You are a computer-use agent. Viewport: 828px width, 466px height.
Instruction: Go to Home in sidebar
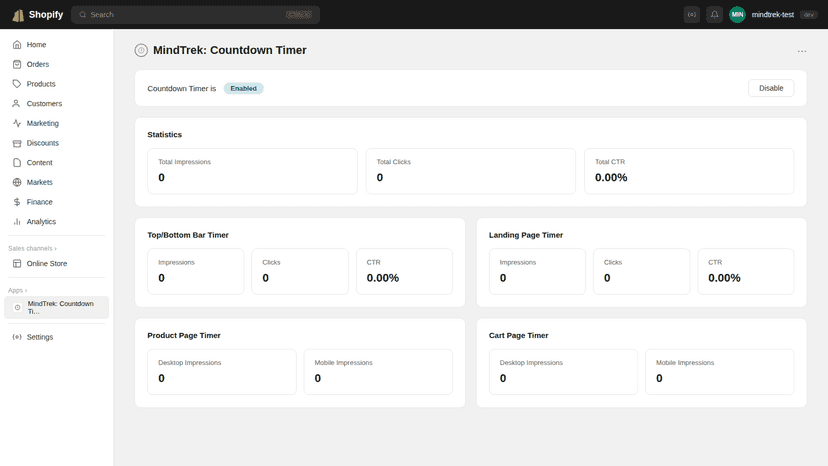coord(57,44)
